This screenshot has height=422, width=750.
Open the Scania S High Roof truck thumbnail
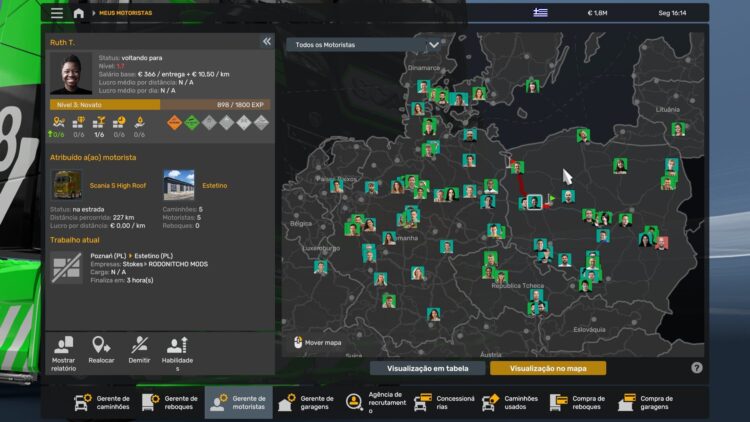pos(66,185)
